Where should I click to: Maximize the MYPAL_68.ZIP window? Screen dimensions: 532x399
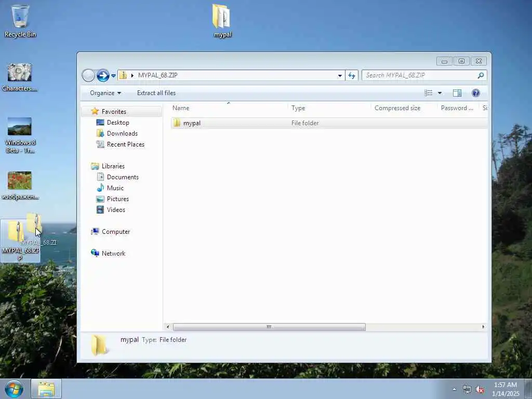point(461,61)
